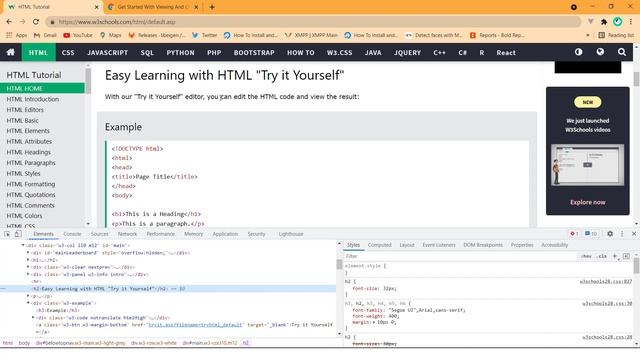Viewport: 640px width, 360px height.
Task: Switch to the Network tab
Action: click(x=127, y=234)
